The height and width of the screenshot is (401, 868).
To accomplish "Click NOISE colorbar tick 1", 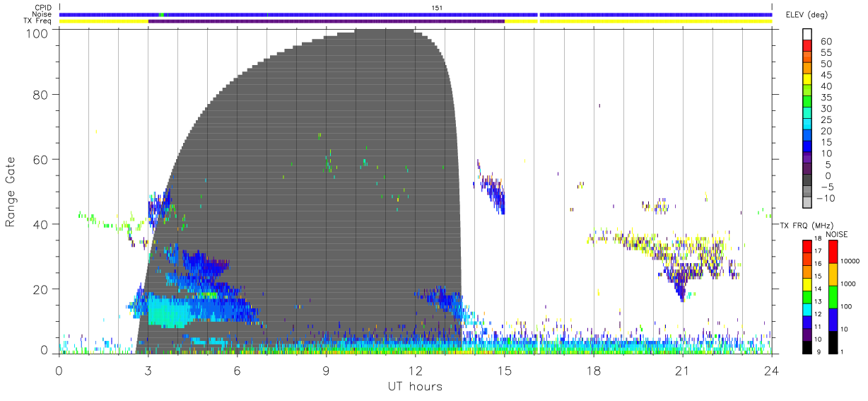I will click(843, 352).
